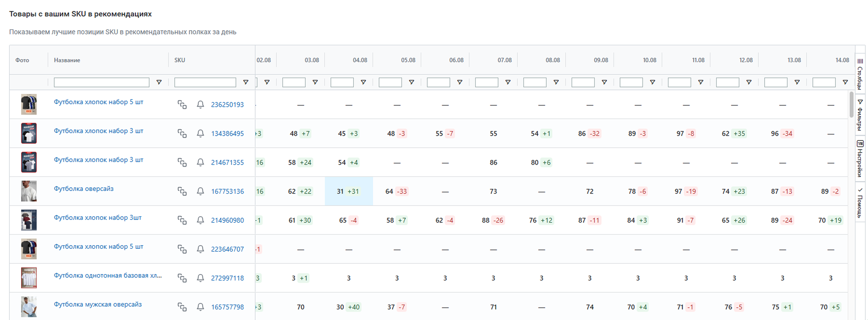Click bell notification icon for SKU 134386495

coord(200,133)
